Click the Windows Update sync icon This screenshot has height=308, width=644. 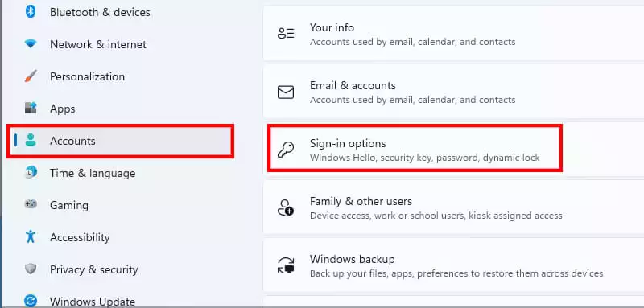point(31,301)
